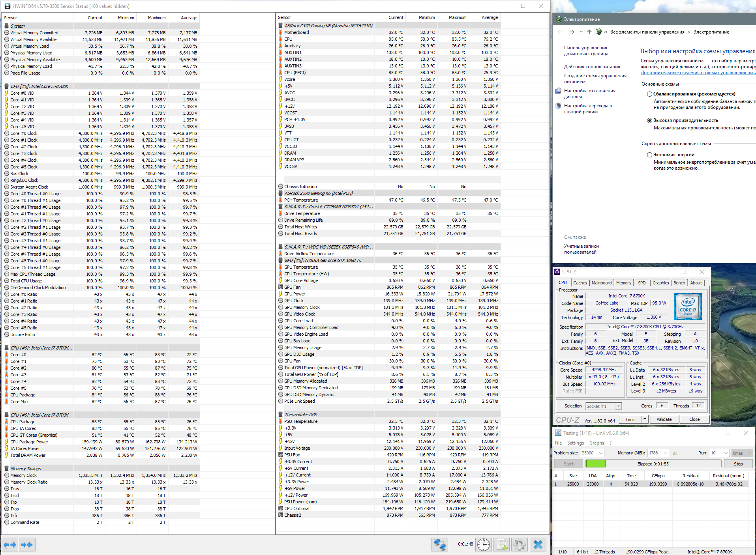Image resolution: width=756 pixels, height=555 pixels.
Task: Open the Создание схемы управления питанием link
Action: pyautogui.click(x=595, y=78)
